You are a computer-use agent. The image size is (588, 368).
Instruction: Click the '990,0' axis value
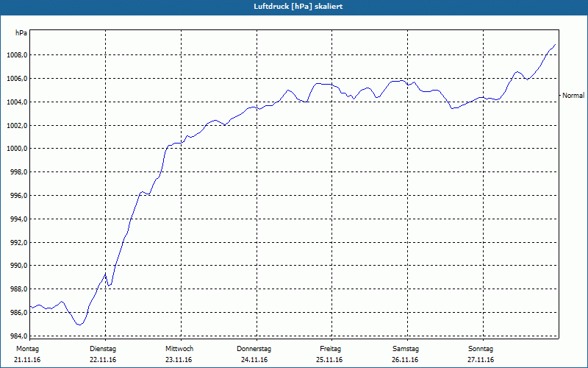point(20,266)
